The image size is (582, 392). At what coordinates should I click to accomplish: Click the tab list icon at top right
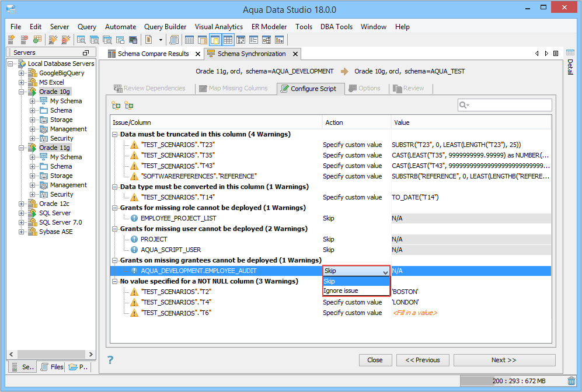[x=556, y=54]
